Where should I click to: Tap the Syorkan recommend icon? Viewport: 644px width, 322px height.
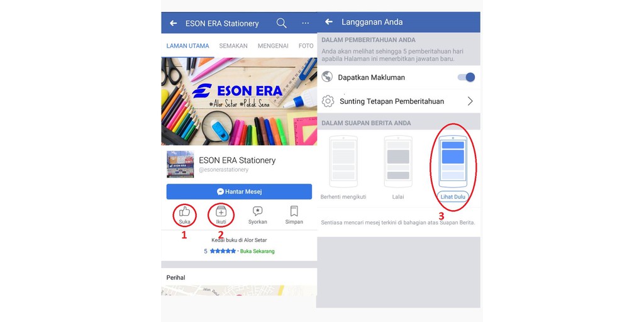pos(257,211)
